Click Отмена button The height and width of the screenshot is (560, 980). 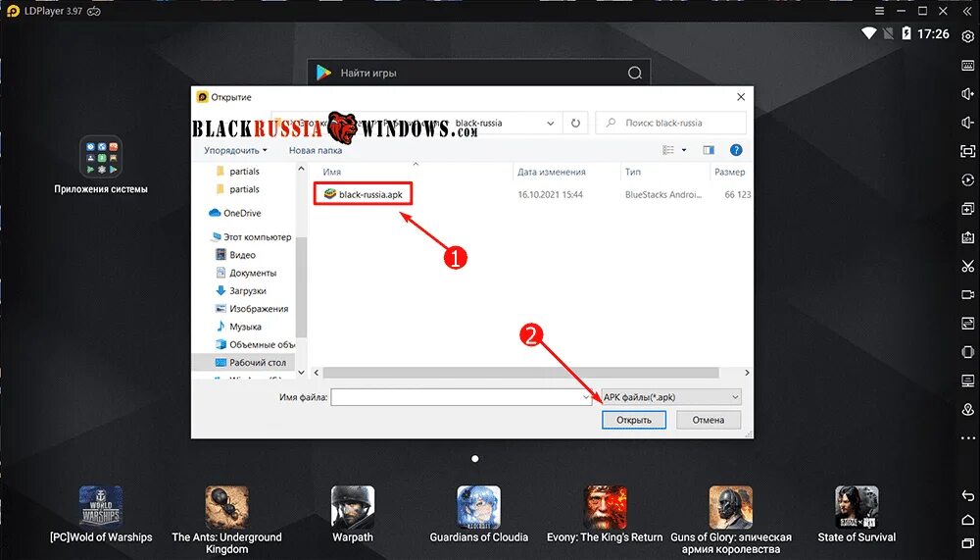[x=709, y=420]
